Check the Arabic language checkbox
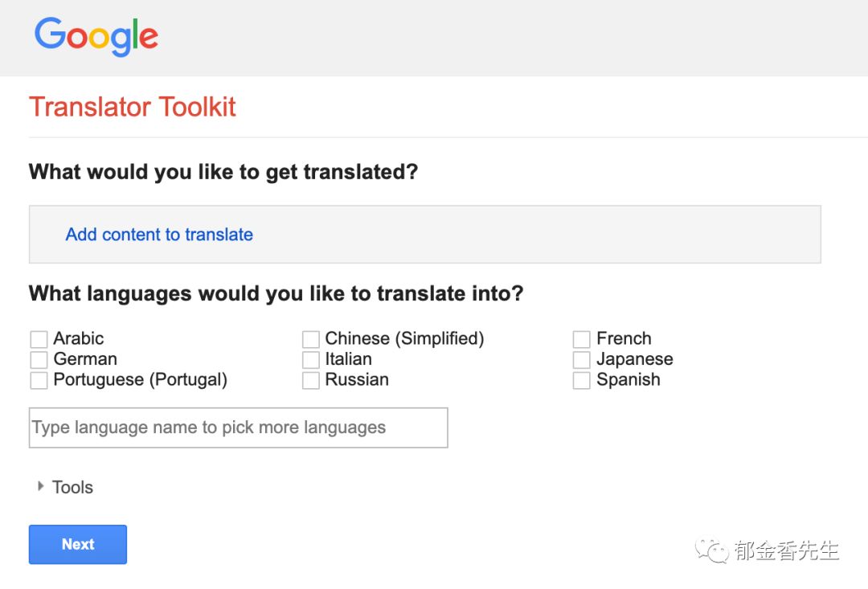The width and height of the screenshot is (868, 589). pyautogui.click(x=39, y=339)
